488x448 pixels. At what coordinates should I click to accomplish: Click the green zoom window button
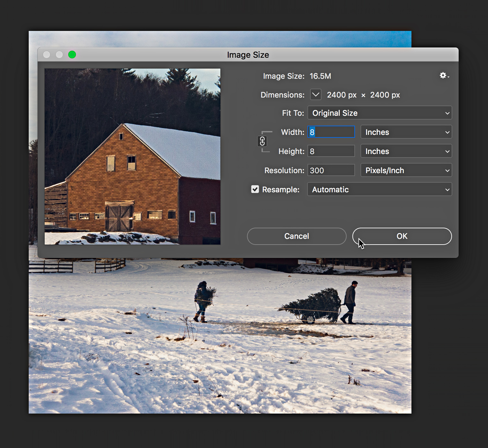72,54
